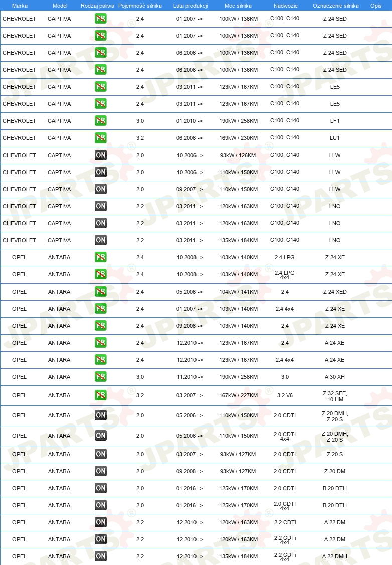Click the petrol icon in Antara 2.4 LPG non-4x4 row
The height and width of the screenshot is (565, 392).
[x=100, y=257]
